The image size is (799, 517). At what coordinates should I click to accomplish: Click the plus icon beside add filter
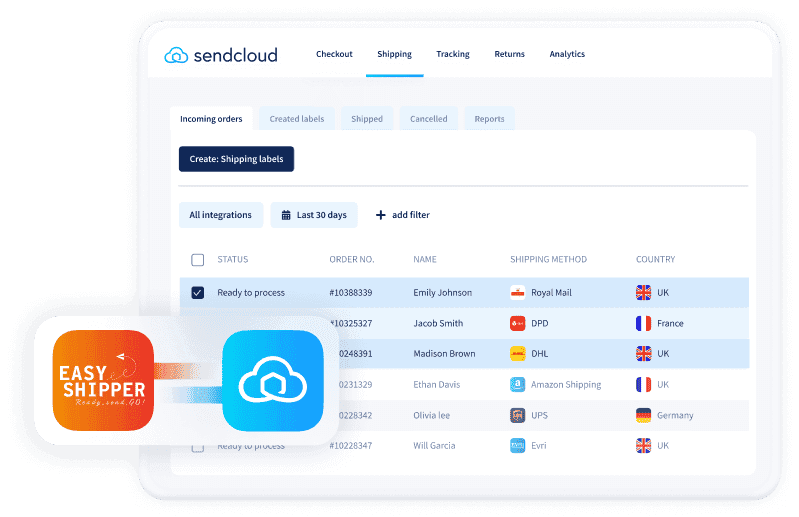pos(381,215)
